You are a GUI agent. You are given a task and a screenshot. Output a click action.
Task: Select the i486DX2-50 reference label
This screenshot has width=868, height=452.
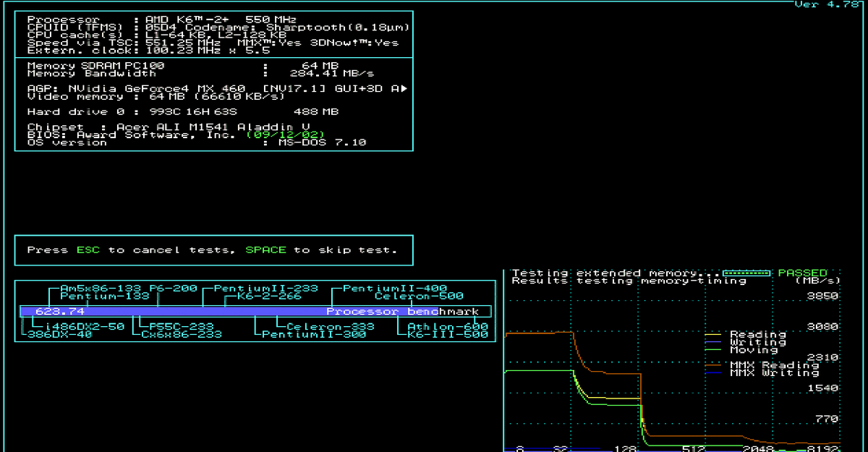(84, 326)
